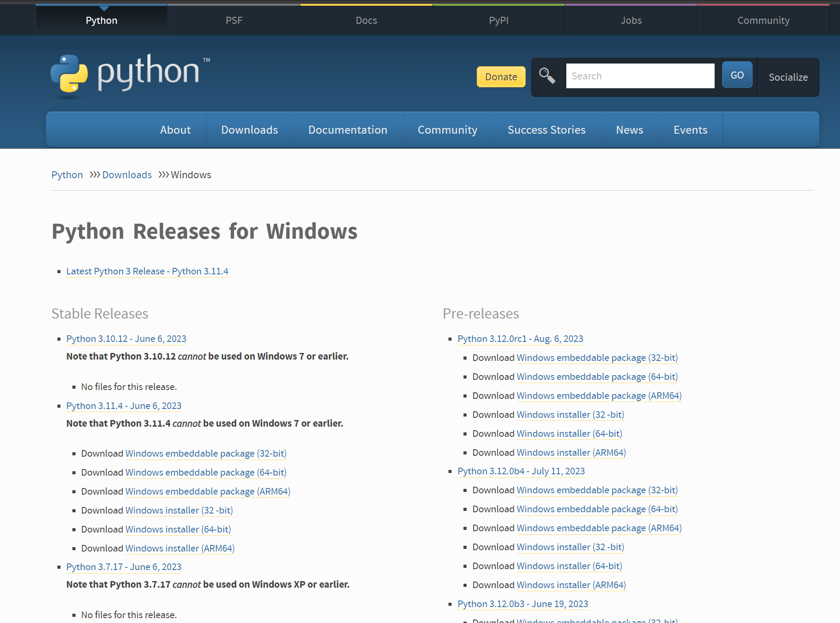The width and height of the screenshot is (840, 623).
Task: Download 3.12.0b4 embeddable package (64-bit)
Action: point(597,509)
